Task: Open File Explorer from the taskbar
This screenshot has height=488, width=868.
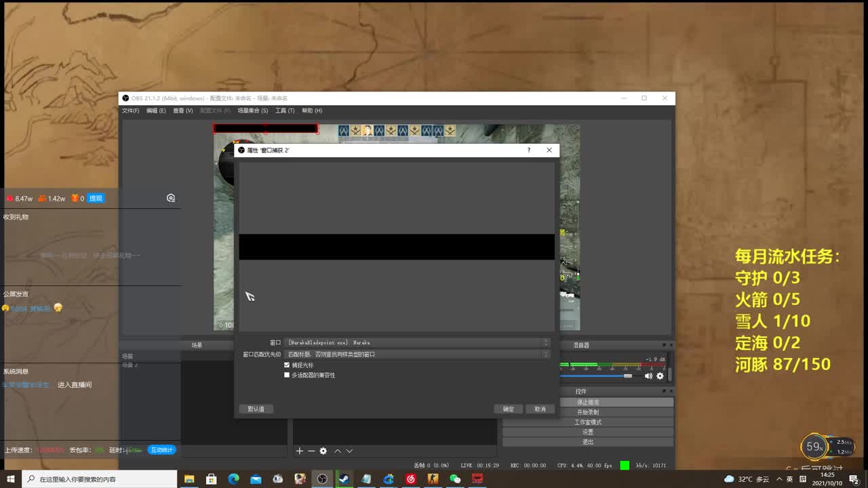Action: [x=189, y=479]
